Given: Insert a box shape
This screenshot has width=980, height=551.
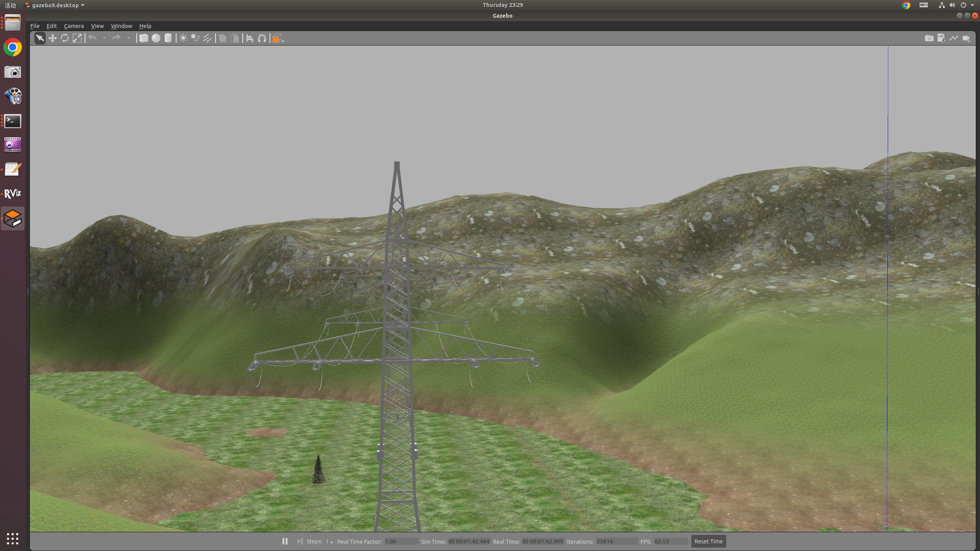Looking at the screenshot, I should 144,38.
